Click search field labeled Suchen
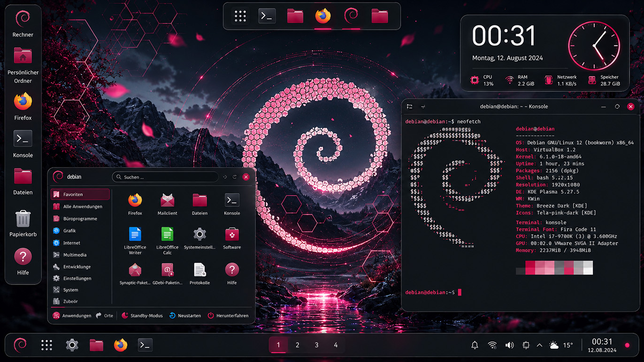This screenshot has height=362, width=644. coord(165,177)
